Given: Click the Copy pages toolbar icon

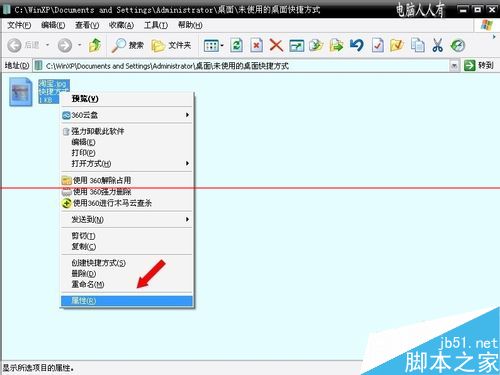Looking at the screenshot, I should click(x=417, y=45).
